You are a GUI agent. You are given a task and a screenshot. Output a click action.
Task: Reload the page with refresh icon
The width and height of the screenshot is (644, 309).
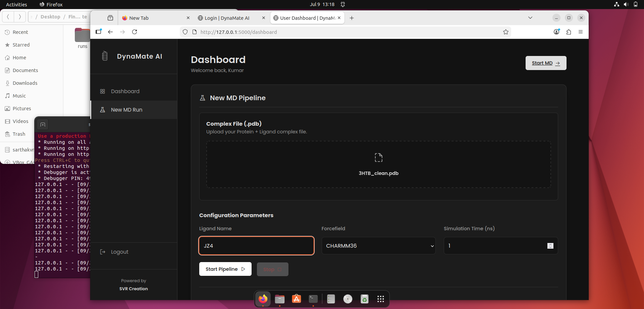135,32
